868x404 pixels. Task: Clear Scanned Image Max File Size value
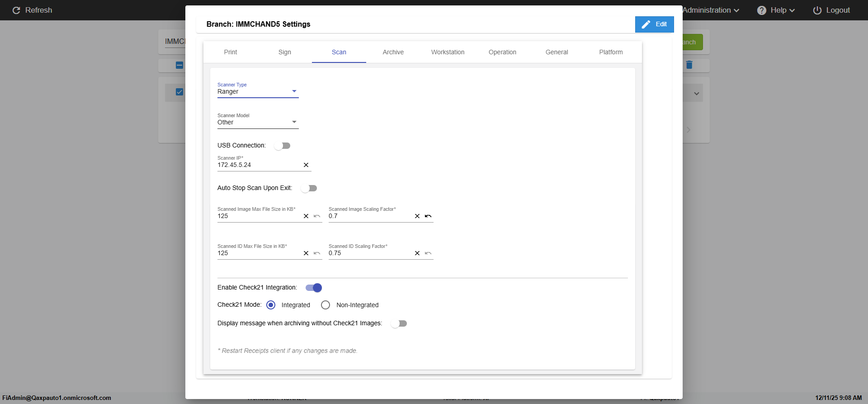coord(306,216)
